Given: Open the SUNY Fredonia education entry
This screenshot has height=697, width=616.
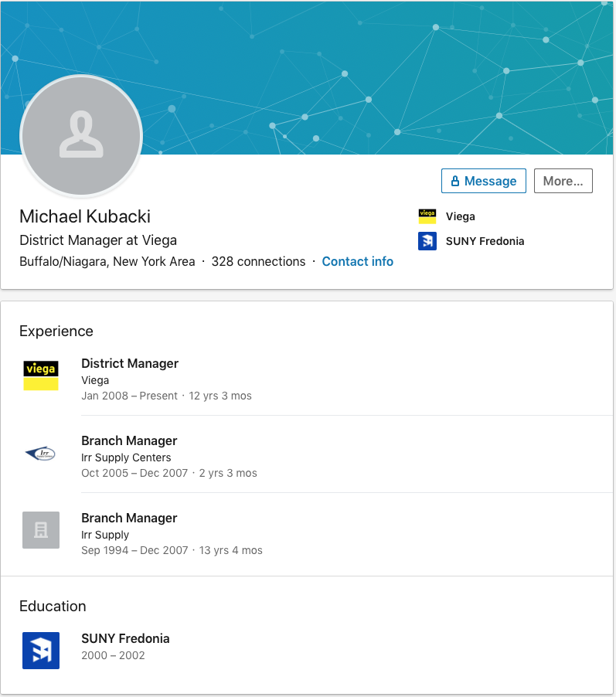Looking at the screenshot, I should [x=125, y=638].
